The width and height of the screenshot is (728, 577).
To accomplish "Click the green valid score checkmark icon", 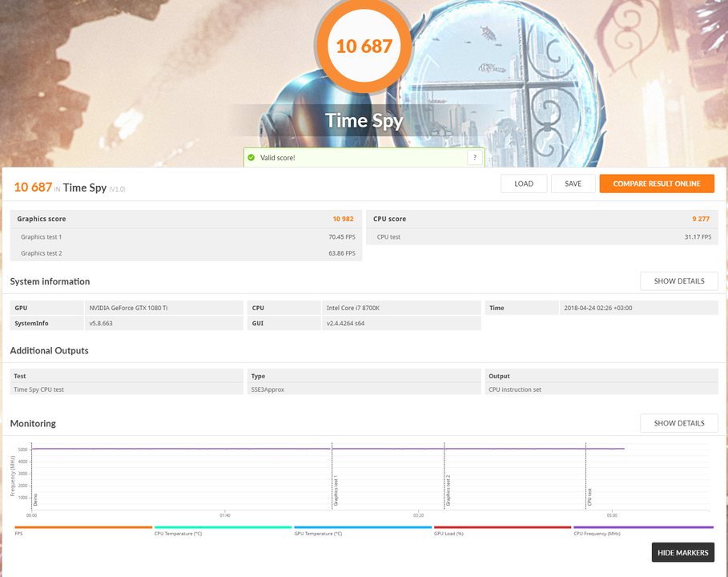I will [251, 158].
